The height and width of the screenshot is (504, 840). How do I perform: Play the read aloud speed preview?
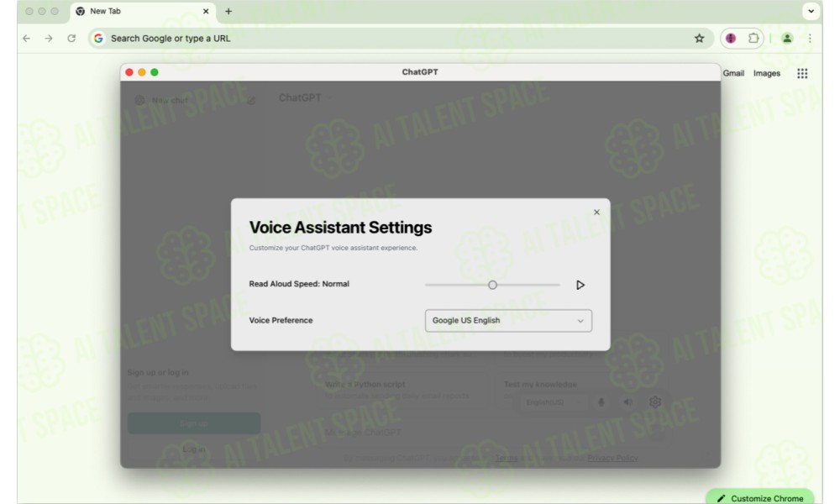point(580,285)
